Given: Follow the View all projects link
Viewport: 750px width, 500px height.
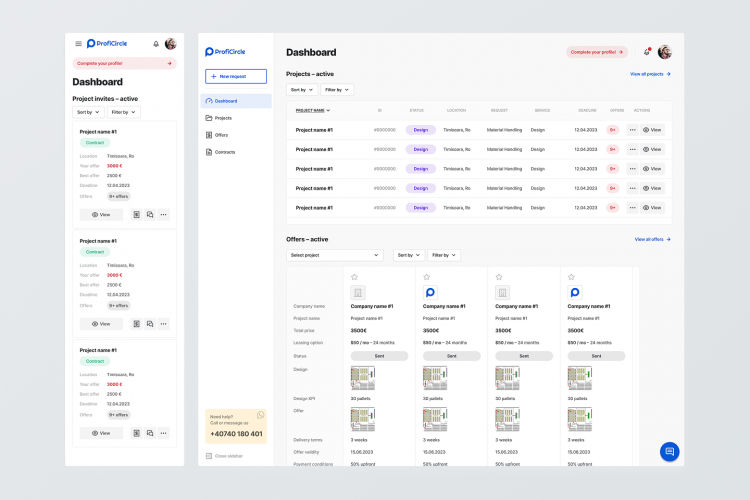Looking at the screenshot, I should pos(650,74).
